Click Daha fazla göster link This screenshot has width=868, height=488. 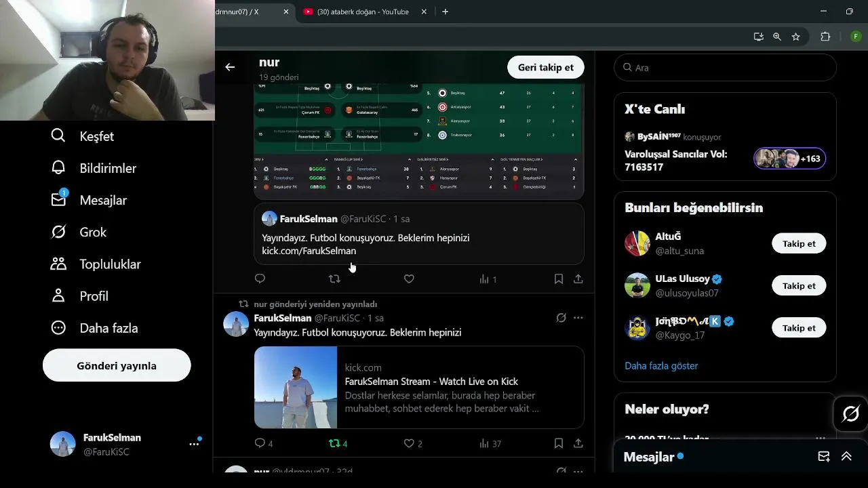point(661,365)
